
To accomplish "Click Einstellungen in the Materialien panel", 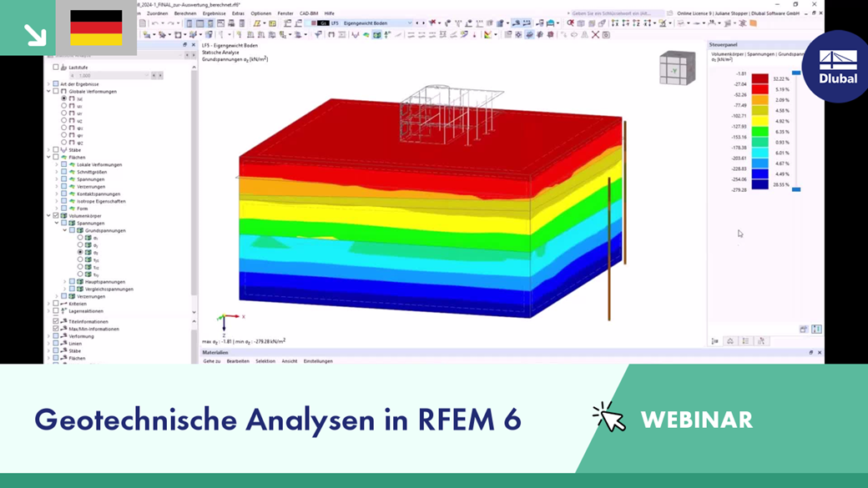I will [x=316, y=360].
